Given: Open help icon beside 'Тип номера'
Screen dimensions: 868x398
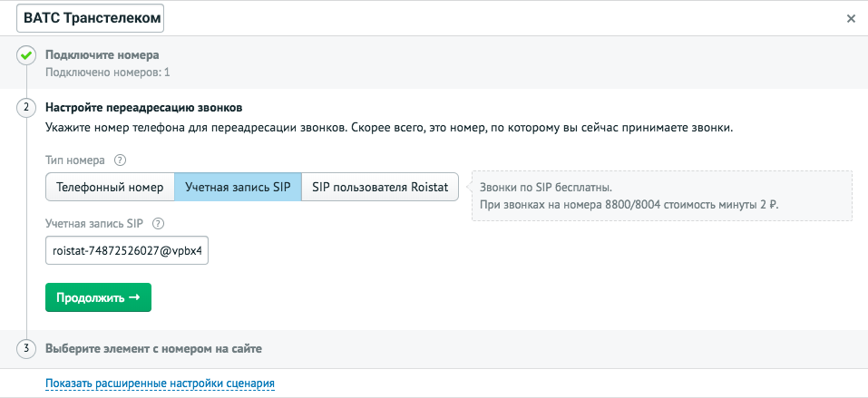Looking at the screenshot, I should tap(120, 160).
